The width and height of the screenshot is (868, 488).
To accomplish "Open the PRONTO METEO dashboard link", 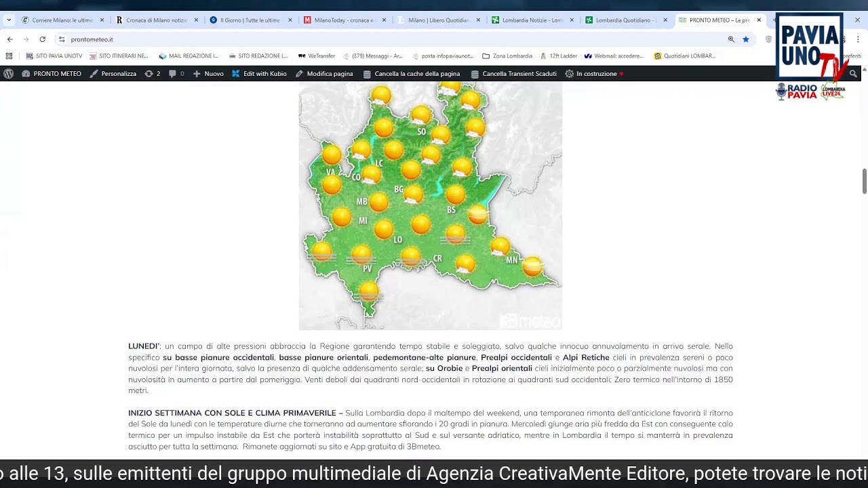I will point(52,73).
